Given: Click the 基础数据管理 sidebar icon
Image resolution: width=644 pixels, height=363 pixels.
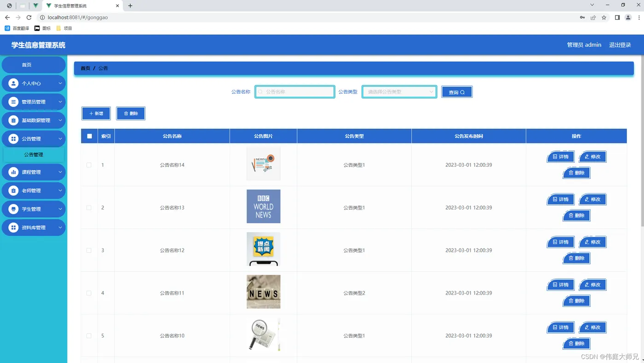Looking at the screenshot, I should (x=13, y=120).
